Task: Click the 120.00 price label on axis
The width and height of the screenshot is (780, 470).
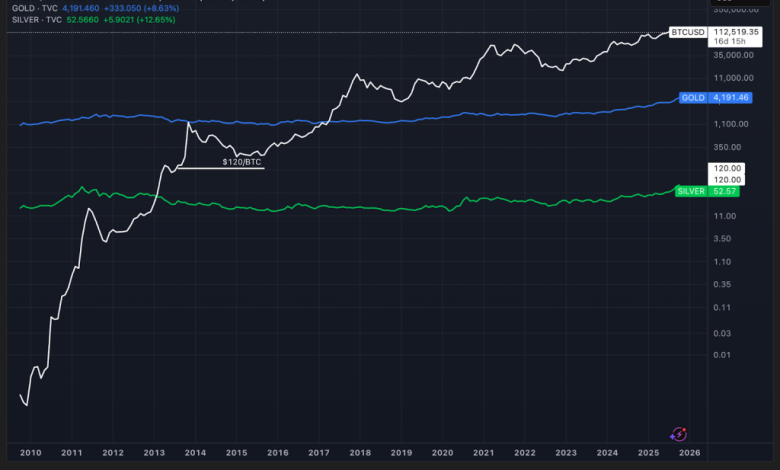Action: pos(729,168)
